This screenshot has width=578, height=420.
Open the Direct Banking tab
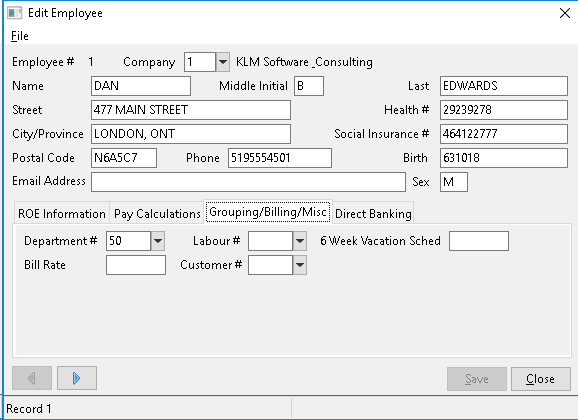(373, 214)
